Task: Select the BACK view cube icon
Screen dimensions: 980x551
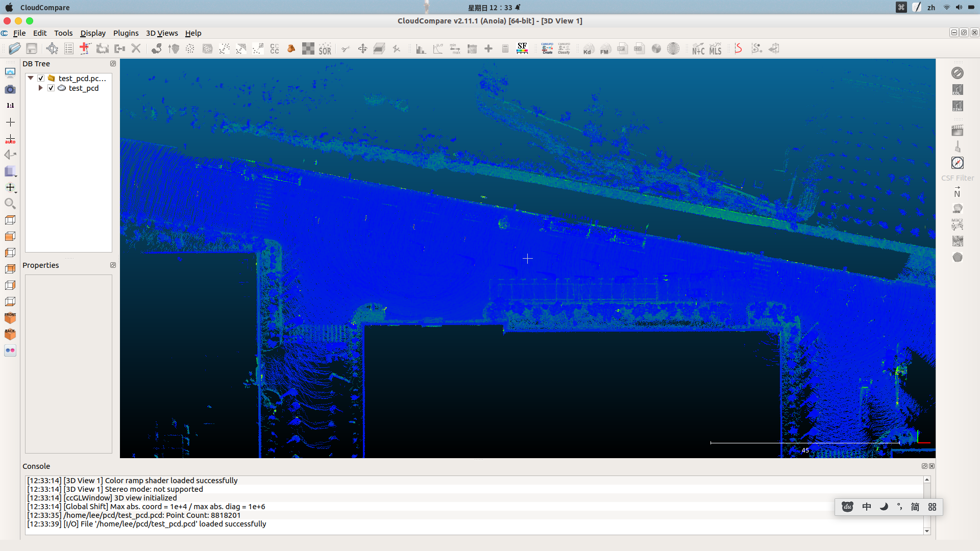Action: point(10,334)
